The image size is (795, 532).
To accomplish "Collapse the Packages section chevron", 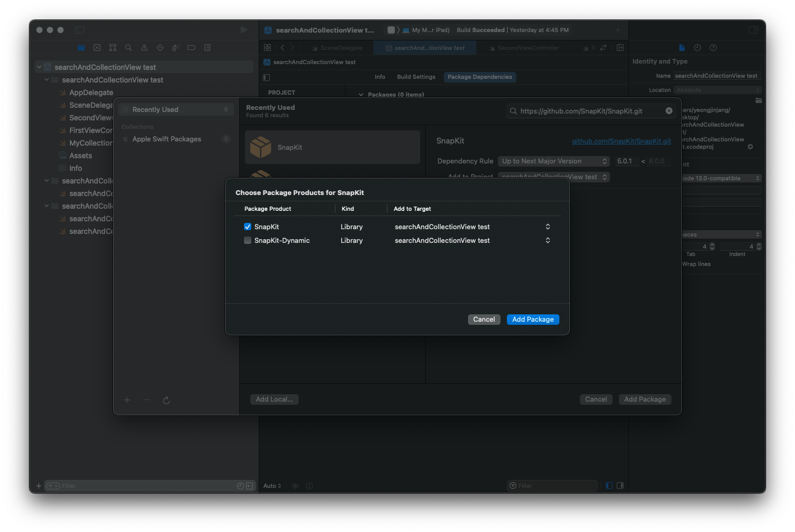I will point(361,95).
